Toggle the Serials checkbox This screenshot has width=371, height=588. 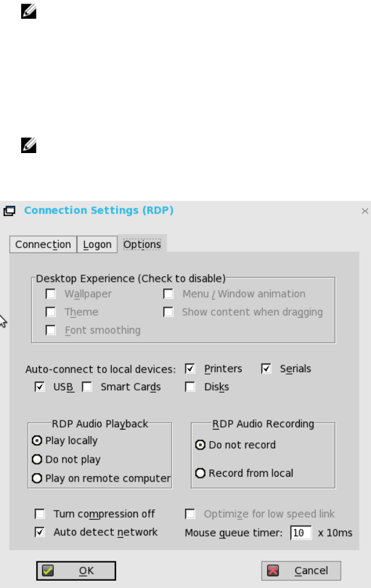click(266, 368)
